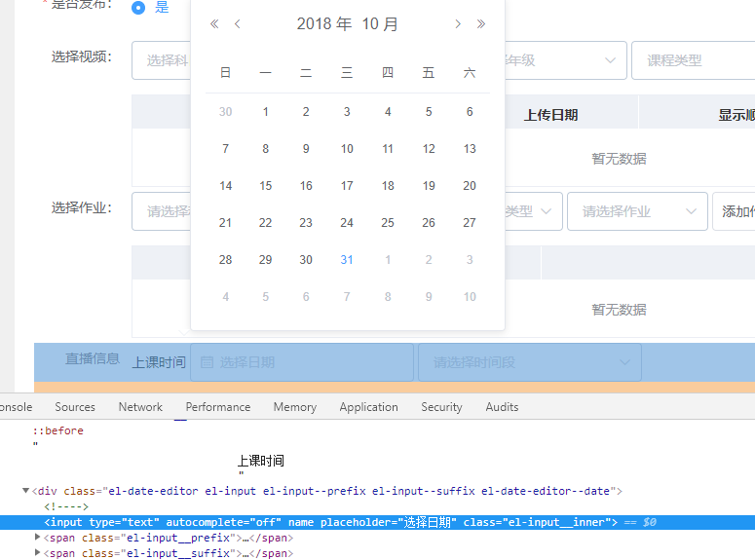
Task: Pick date 9 on Tuesday in second week
Action: [306, 149]
